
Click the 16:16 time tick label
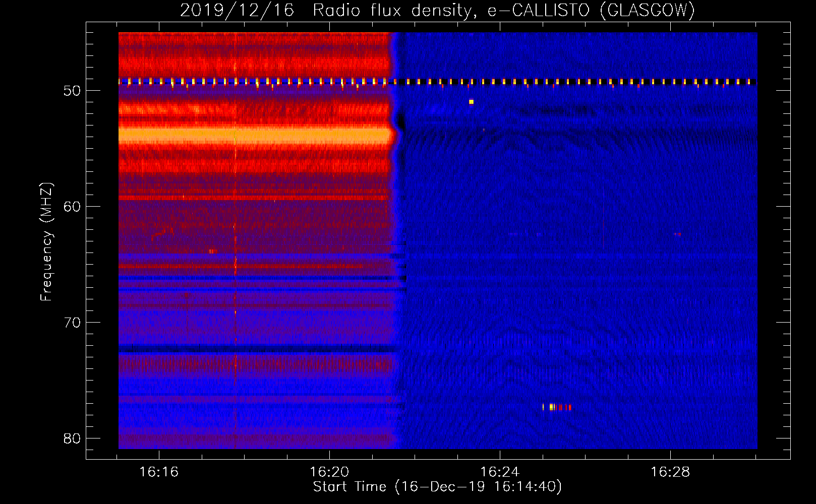click(159, 472)
